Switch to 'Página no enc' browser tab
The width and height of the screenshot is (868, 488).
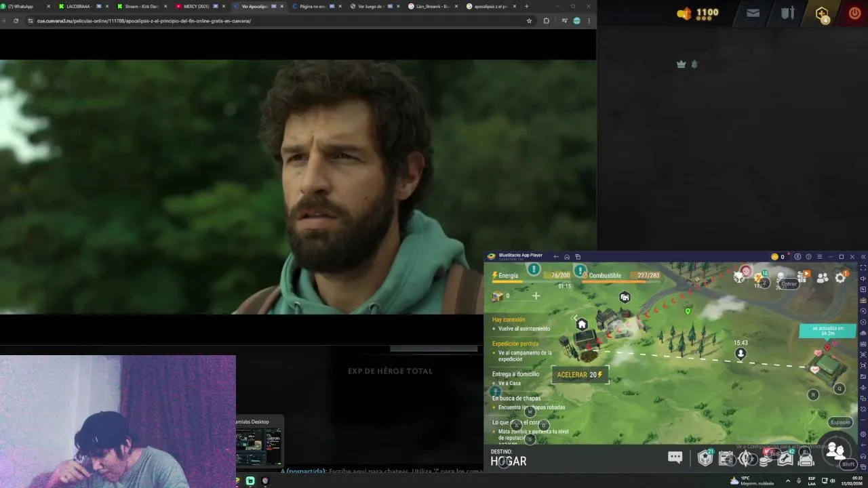317,6
